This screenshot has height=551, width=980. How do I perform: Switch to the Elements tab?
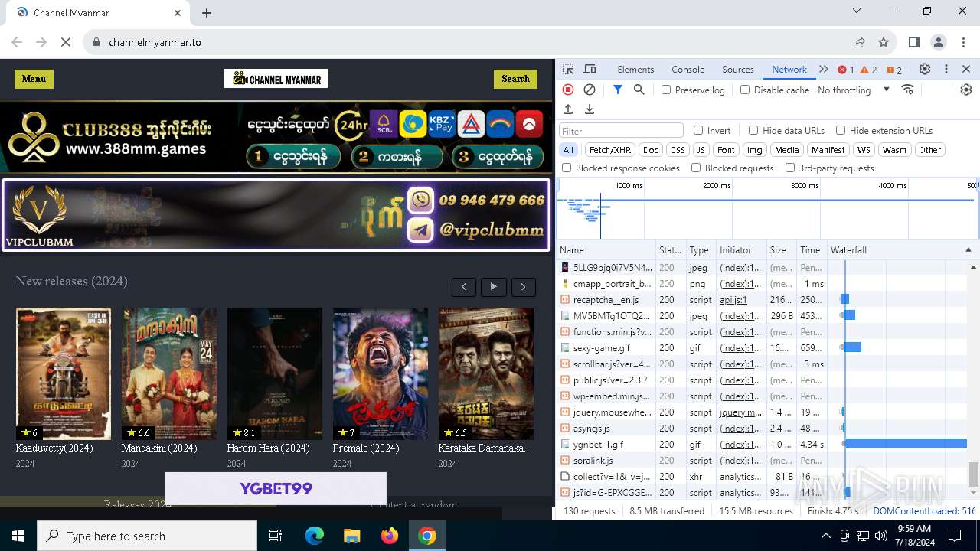pos(635,69)
